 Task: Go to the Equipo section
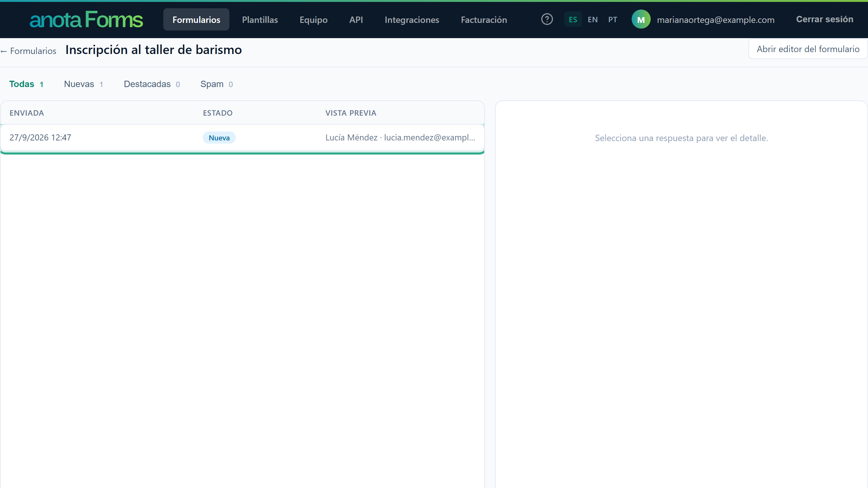point(313,20)
